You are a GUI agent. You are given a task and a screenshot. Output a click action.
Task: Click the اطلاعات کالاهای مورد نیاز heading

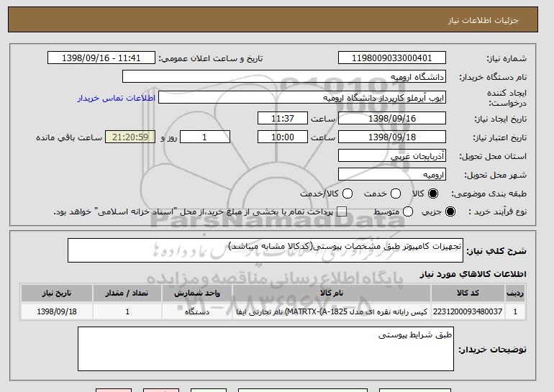[x=473, y=274]
